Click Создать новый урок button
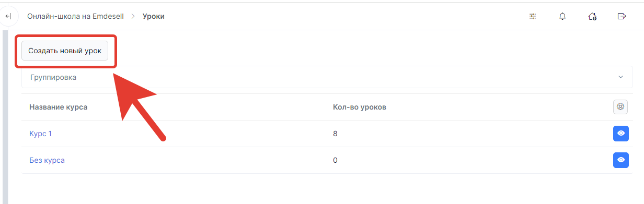 [65, 51]
